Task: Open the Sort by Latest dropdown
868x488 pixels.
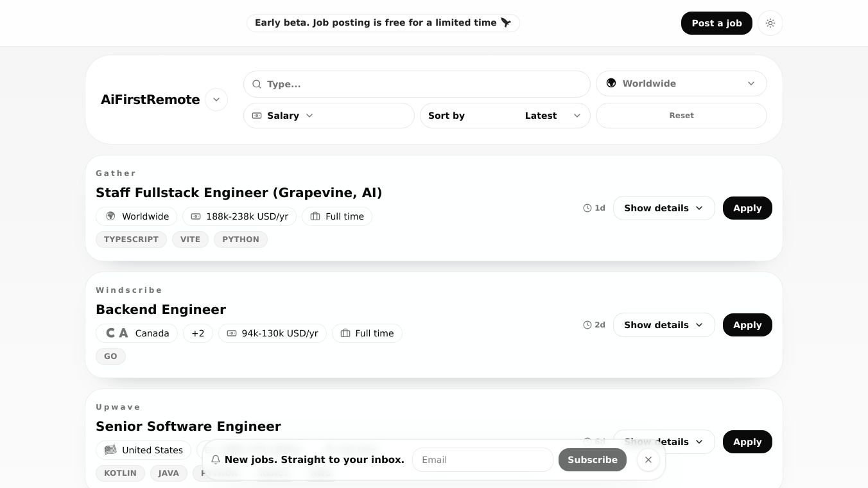Action: pos(505,116)
